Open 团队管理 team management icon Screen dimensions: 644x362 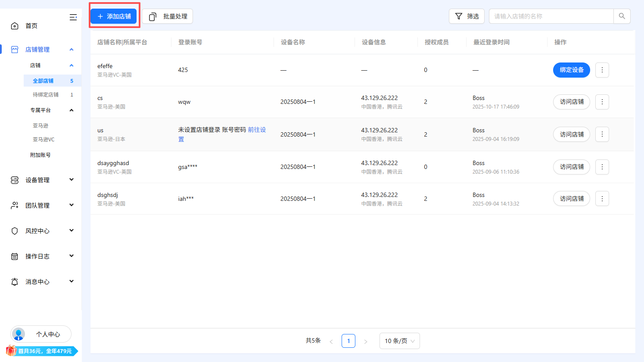tap(14, 205)
